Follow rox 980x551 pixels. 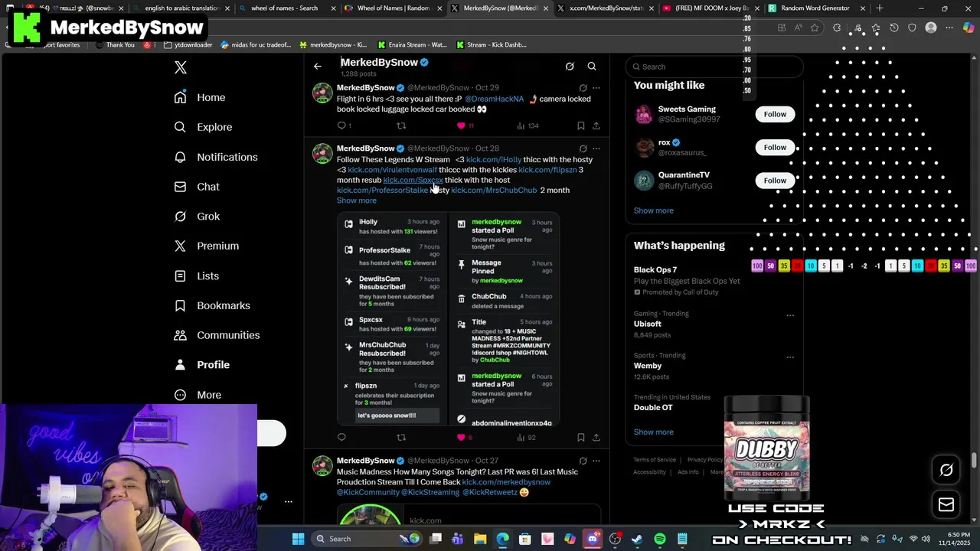point(775,147)
